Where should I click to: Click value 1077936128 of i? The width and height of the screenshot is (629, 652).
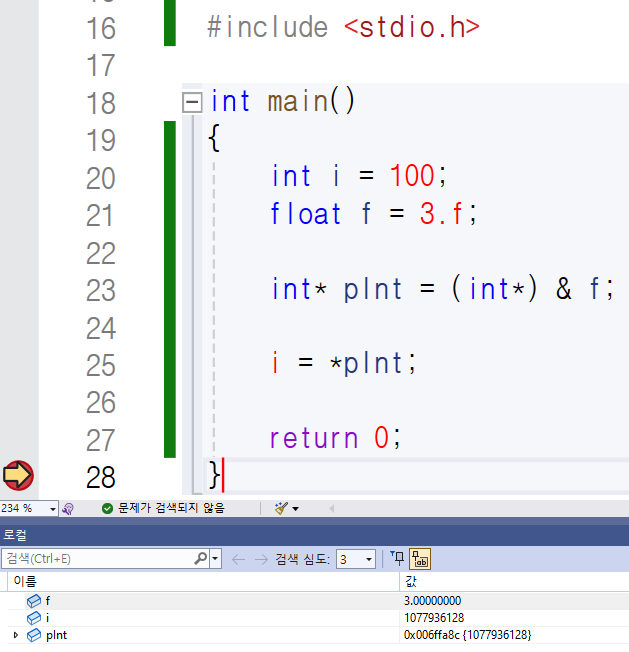(x=434, y=618)
